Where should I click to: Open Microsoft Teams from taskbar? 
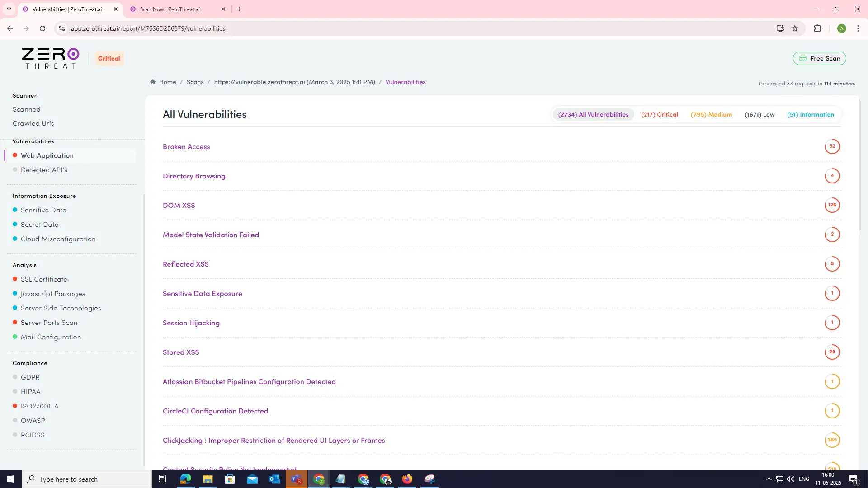(x=297, y=479)
